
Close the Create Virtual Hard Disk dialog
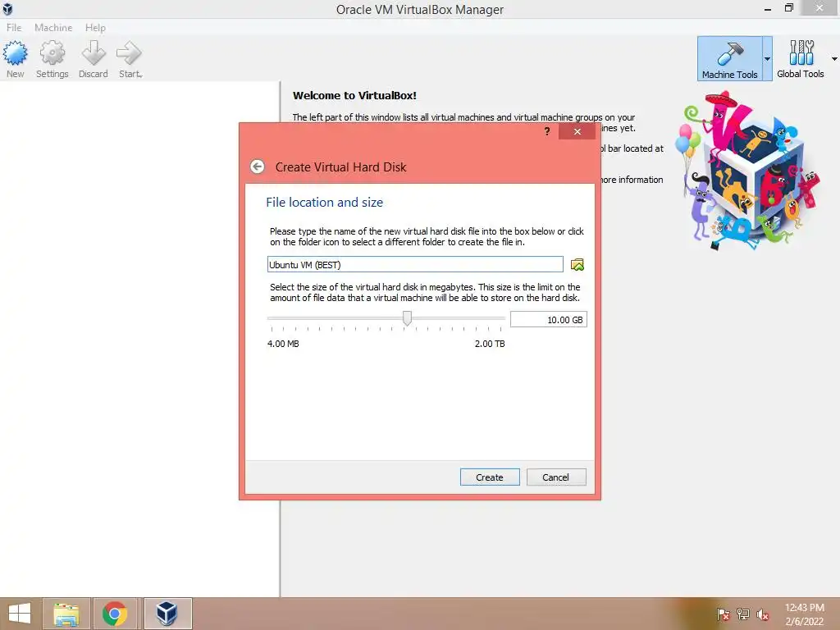(x=577, y=131)
